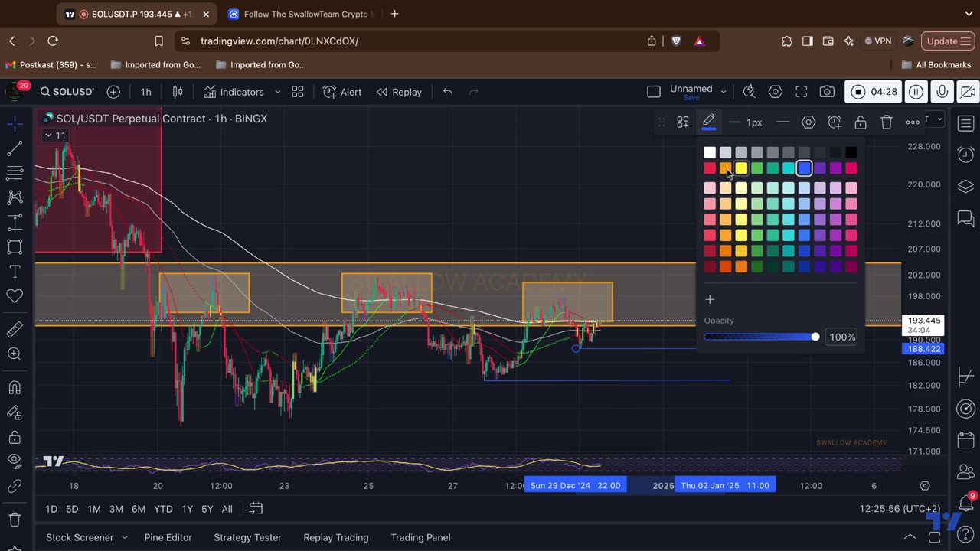Open drawing settings in floating toolbar

pos(808,122)
